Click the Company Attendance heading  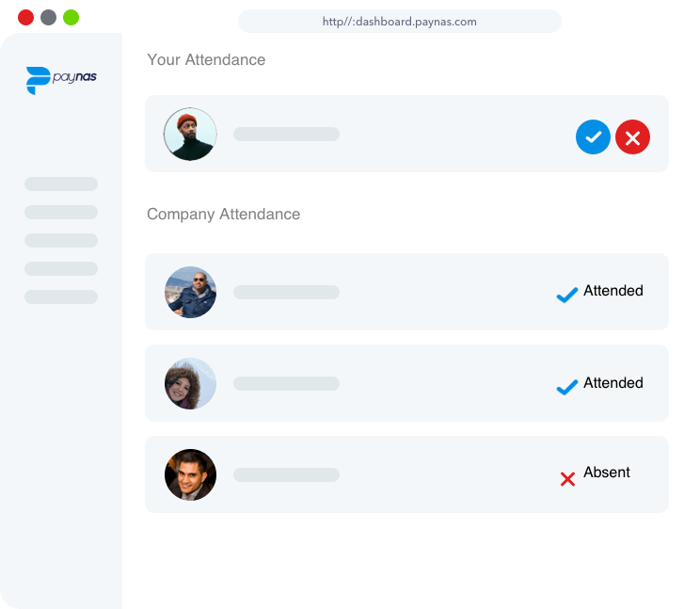[223, 215]
